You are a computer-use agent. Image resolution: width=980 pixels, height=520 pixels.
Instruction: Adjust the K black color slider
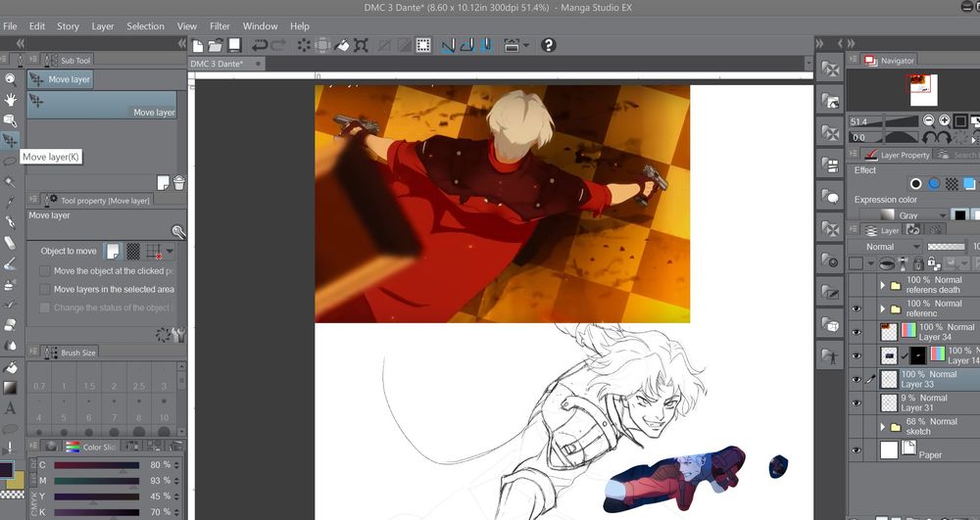[x=96, y=512]
